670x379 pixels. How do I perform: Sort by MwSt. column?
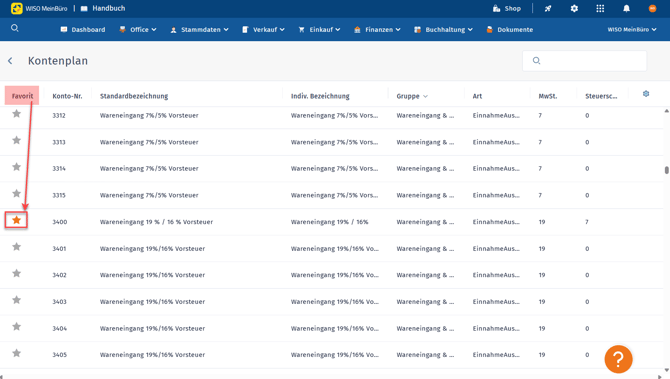pyautogui.click(x=548, y=96)
